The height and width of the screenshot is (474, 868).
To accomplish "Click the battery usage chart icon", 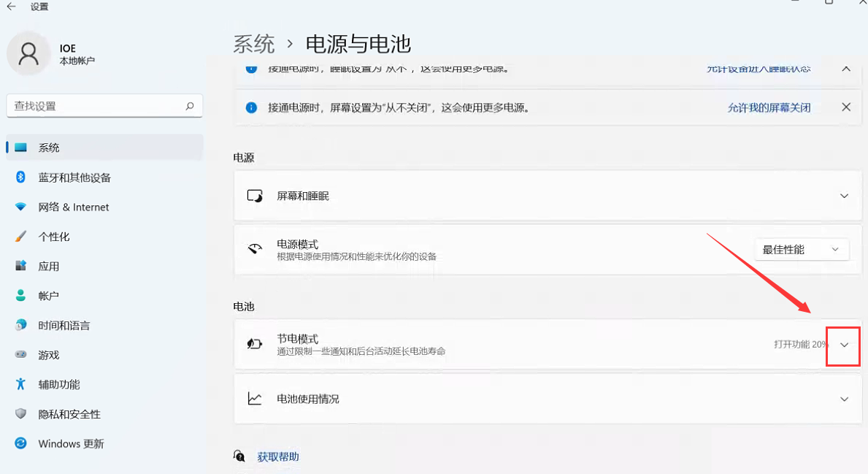I will (253, 398).
